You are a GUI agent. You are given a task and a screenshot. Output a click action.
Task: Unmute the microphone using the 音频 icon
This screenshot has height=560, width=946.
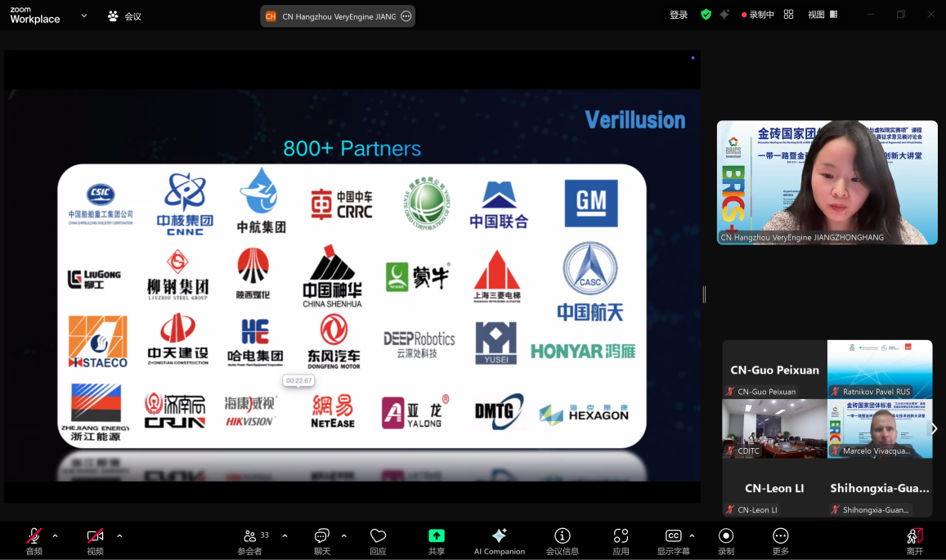coord(34,535)
